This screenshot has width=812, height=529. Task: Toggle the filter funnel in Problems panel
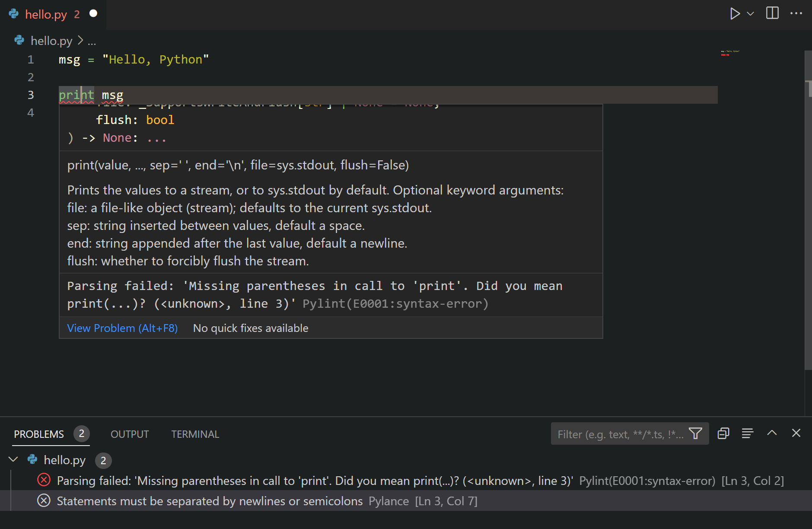[695, 433]
